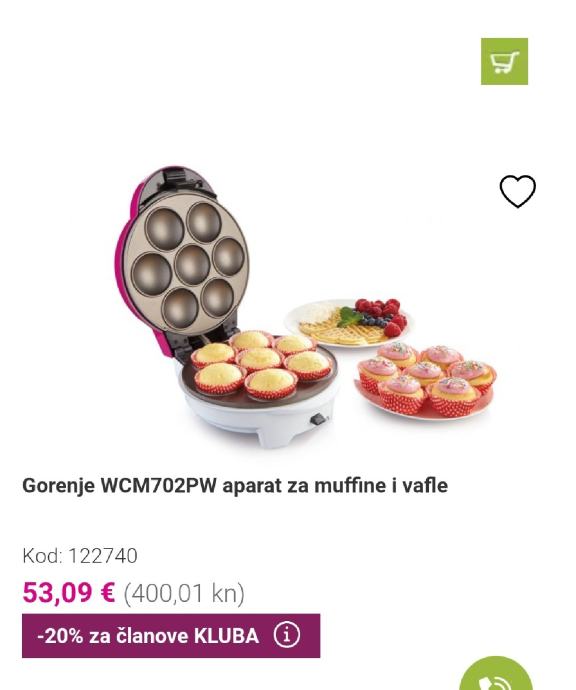Click the pink frosted cupcakes plate
The image size is (576, 690).
[x=426, y=380]
